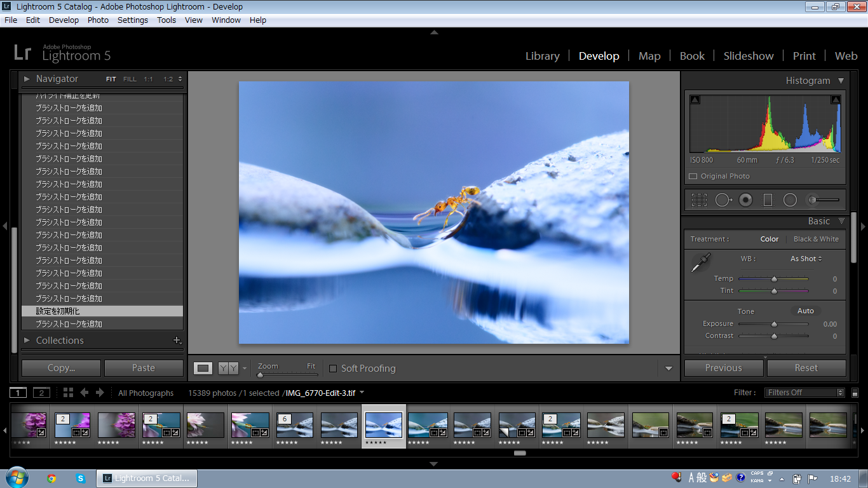Add a new collection with plus icon
This screenshot has height=488, width=868.
[x=177, y=340]
